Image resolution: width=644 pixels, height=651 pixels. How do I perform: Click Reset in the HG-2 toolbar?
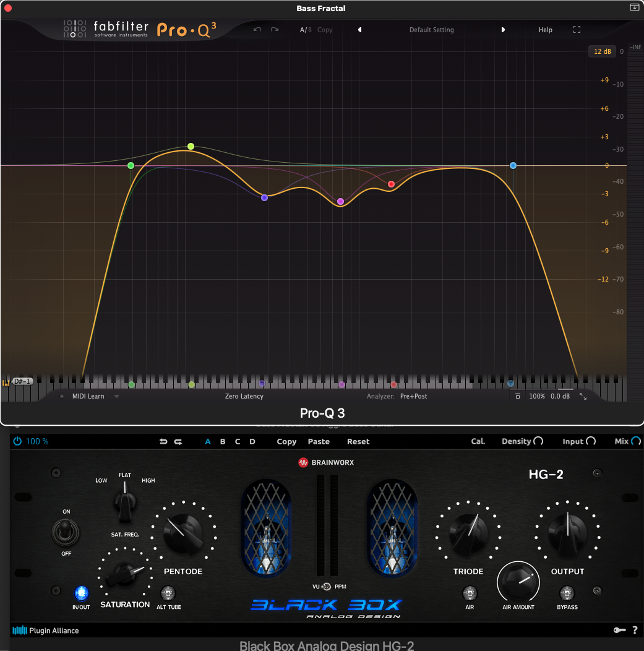(358, 441)
